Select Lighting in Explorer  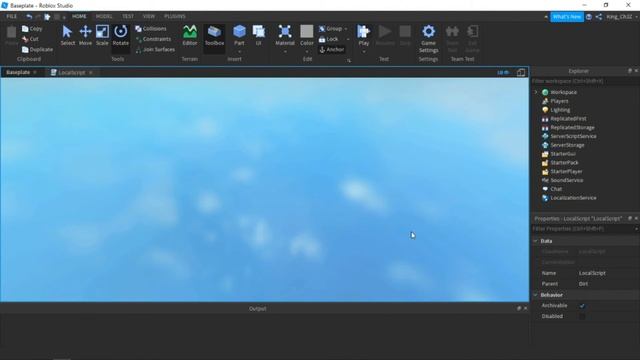point(560,110)
